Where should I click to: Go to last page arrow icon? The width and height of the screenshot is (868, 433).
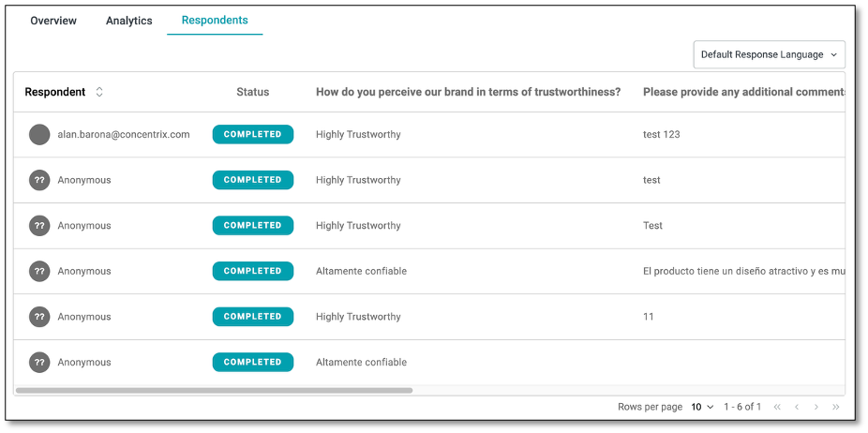[x=836, y=407]
